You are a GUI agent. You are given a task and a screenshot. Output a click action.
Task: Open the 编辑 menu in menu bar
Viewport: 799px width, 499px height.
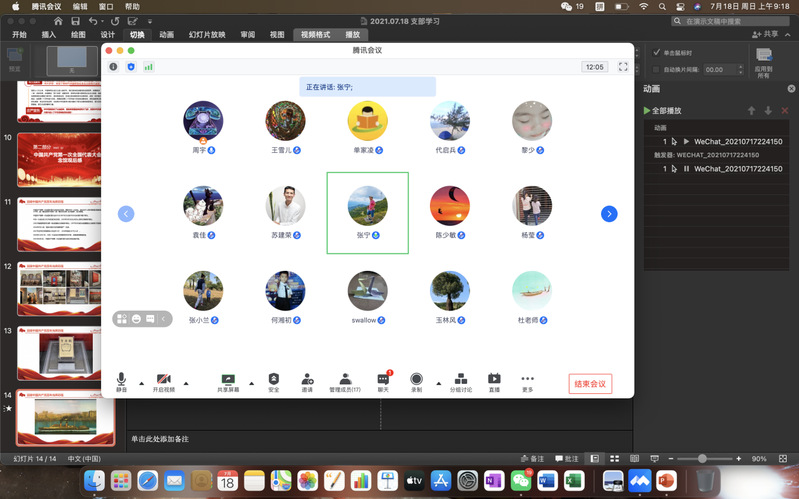[x=80, y=6]
